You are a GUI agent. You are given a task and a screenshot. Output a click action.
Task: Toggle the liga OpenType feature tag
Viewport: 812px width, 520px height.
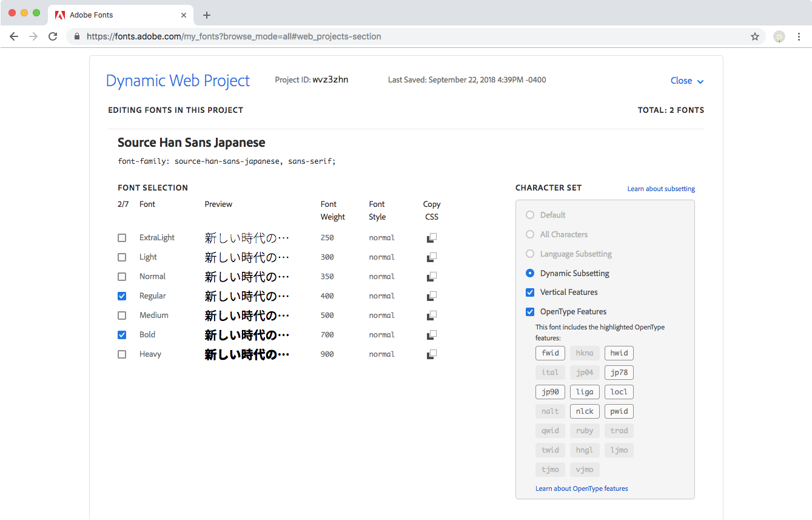(585, 392)
